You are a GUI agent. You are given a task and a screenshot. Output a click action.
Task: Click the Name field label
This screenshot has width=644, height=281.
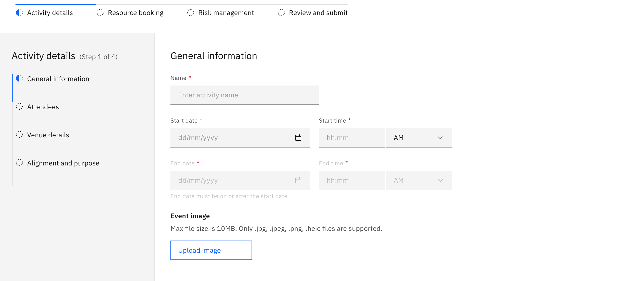178,78
